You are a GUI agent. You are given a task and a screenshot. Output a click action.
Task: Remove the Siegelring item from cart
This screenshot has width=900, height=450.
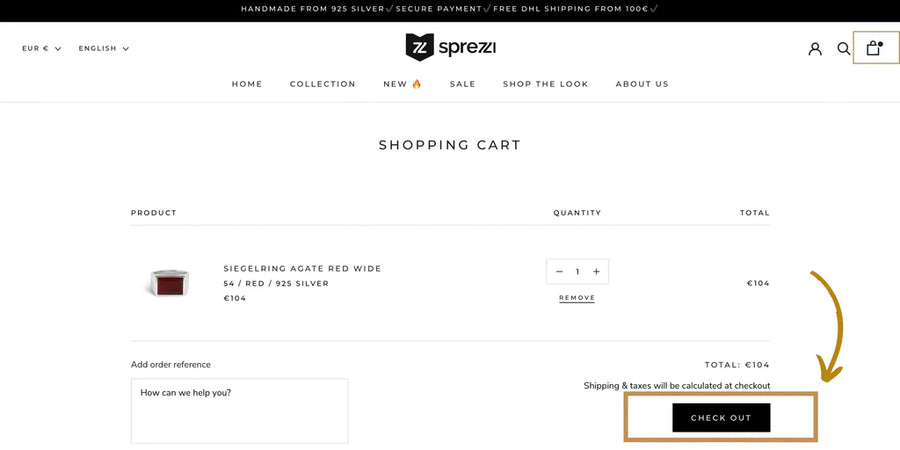pyautogui.click(x=577, y=298)
